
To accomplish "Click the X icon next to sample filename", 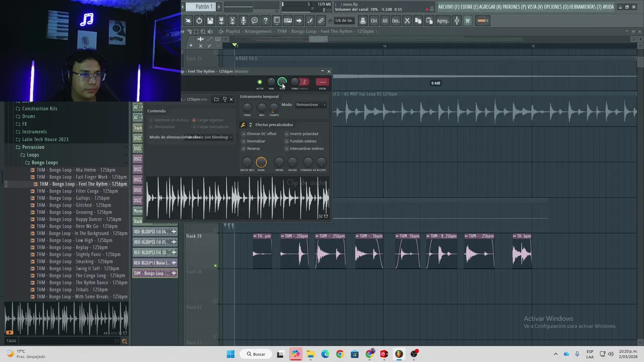I will tap(231, 99).
